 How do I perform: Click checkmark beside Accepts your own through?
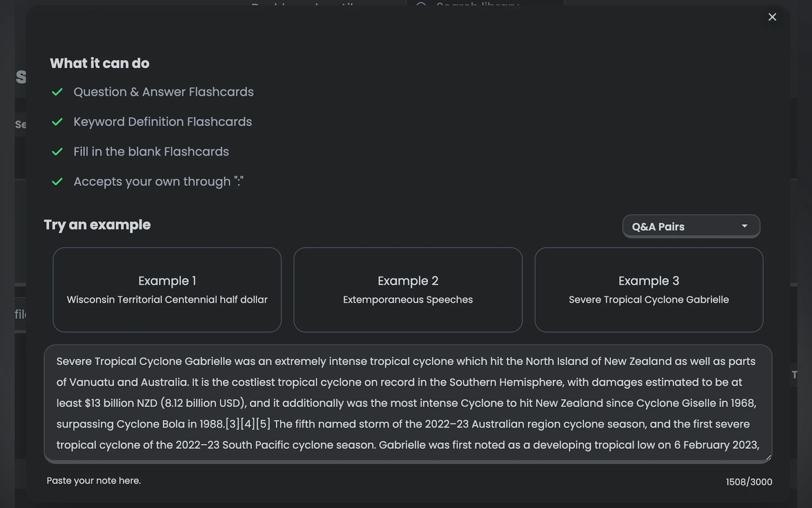click(58, 181)
